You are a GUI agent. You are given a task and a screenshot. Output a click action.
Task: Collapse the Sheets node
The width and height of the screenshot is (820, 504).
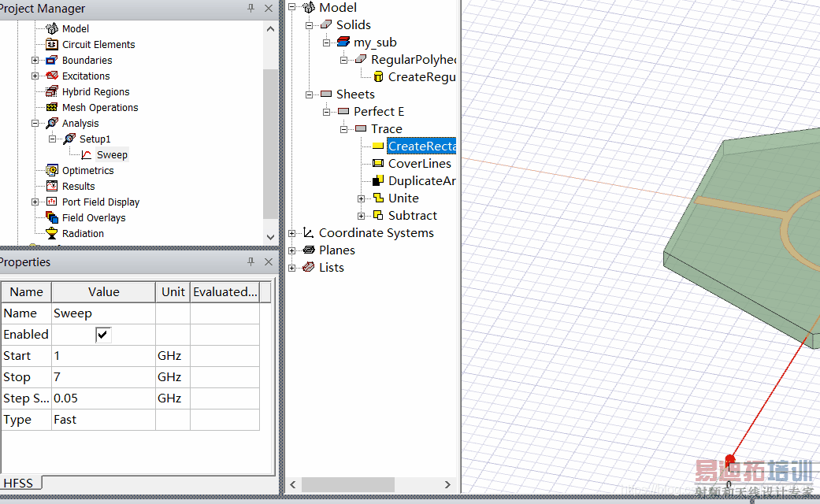click(309, 94)
